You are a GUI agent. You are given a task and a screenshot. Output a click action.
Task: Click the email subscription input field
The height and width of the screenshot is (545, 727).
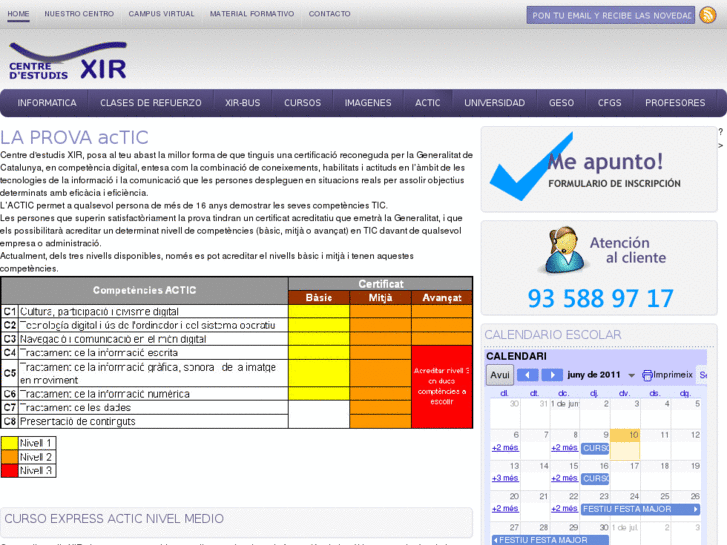click(x=611, y=15)
